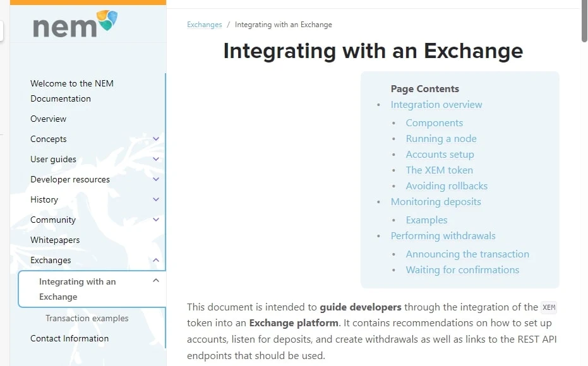Open Contact Information in sidebar
Viewport: 588px width, 366px height.
coord(69,338)
